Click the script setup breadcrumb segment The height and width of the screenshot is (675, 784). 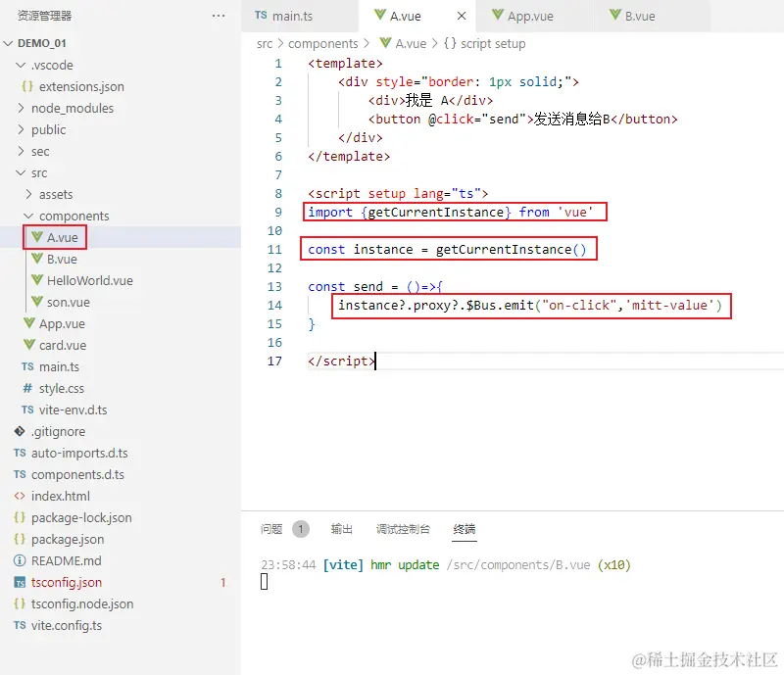click(x=493, y=44)
